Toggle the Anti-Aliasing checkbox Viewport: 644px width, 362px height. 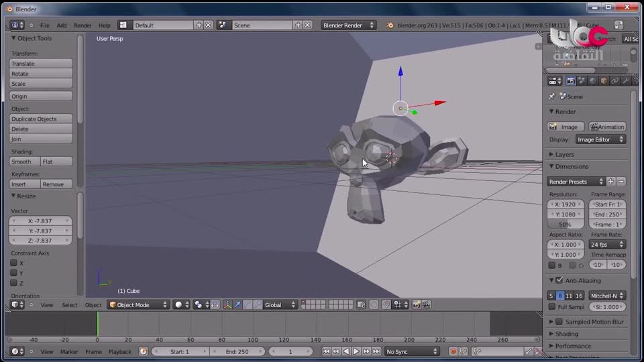559,280
